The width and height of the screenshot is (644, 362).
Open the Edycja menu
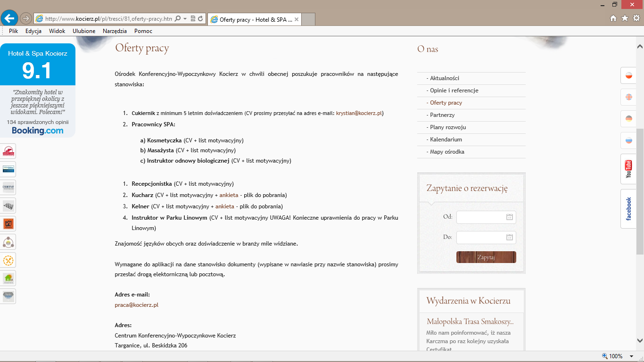point(33,31)
